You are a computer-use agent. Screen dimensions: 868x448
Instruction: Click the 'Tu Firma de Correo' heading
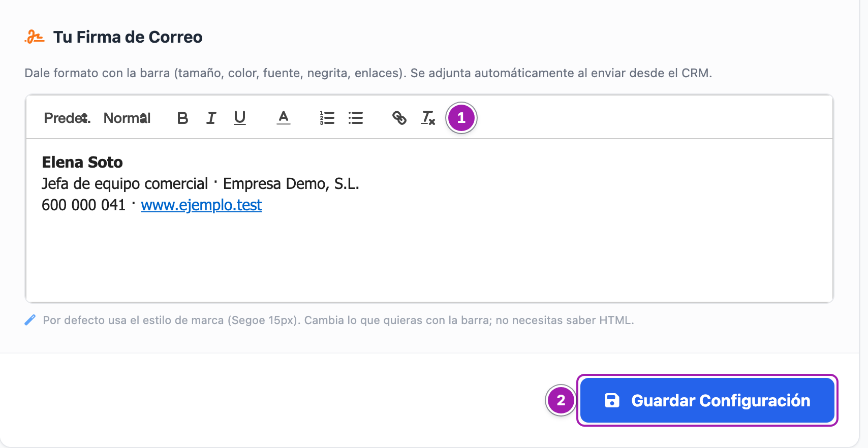click(128, 37)
